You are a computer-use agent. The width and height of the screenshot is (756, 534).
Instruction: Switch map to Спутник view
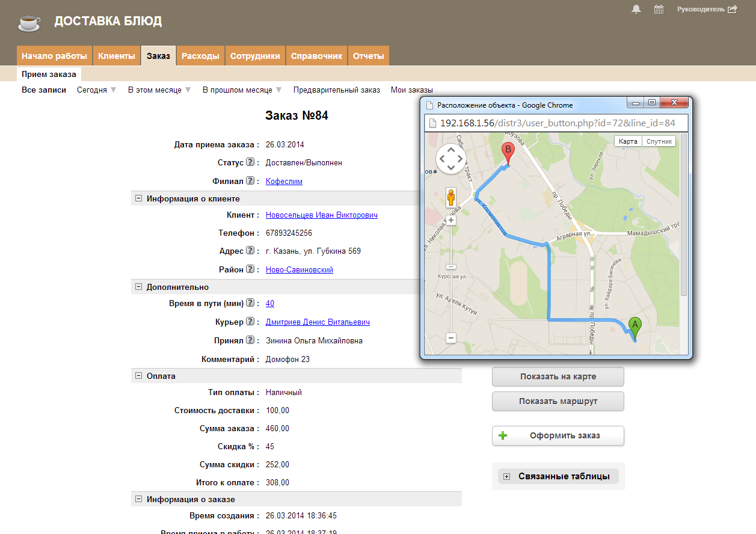tap(659, 141)
